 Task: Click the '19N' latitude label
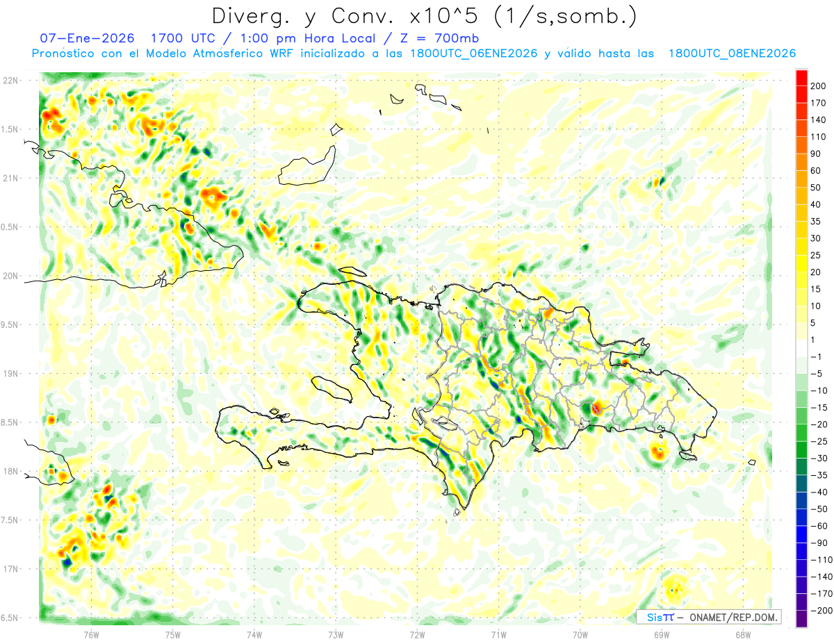tap(10, 374)
